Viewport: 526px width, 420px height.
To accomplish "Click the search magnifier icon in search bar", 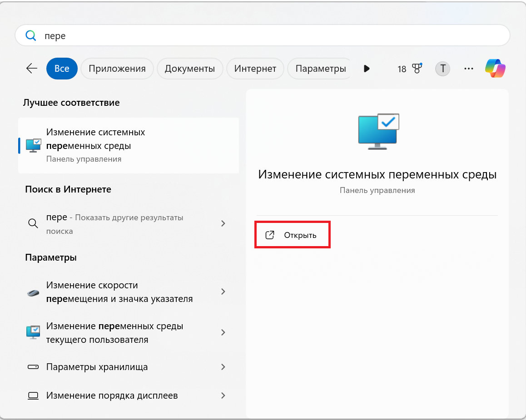I will point(31,35).
